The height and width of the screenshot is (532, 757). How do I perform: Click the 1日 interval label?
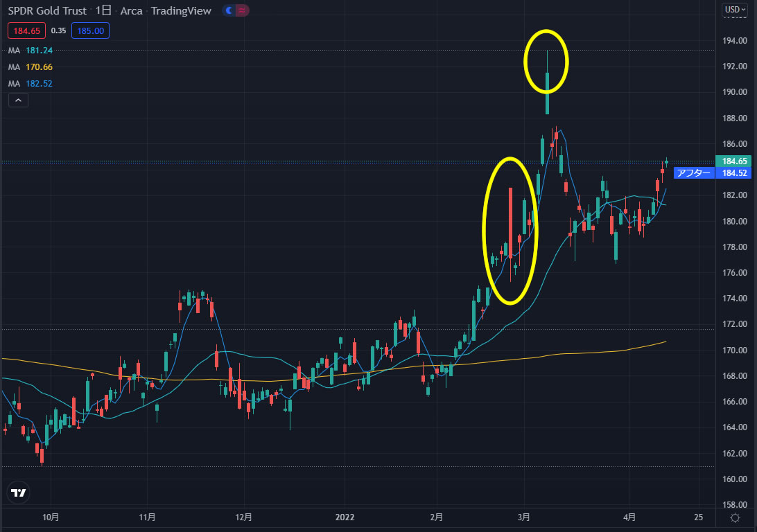(x=103, y=11)
